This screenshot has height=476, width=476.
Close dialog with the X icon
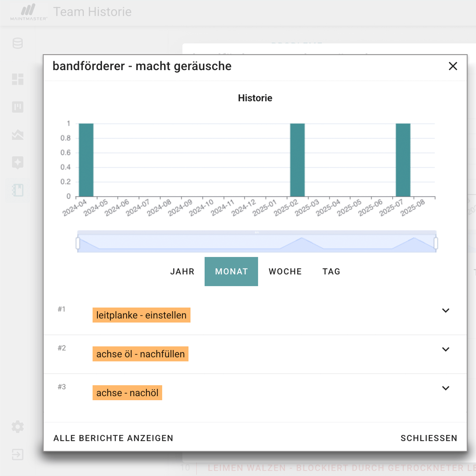(453, 67)
